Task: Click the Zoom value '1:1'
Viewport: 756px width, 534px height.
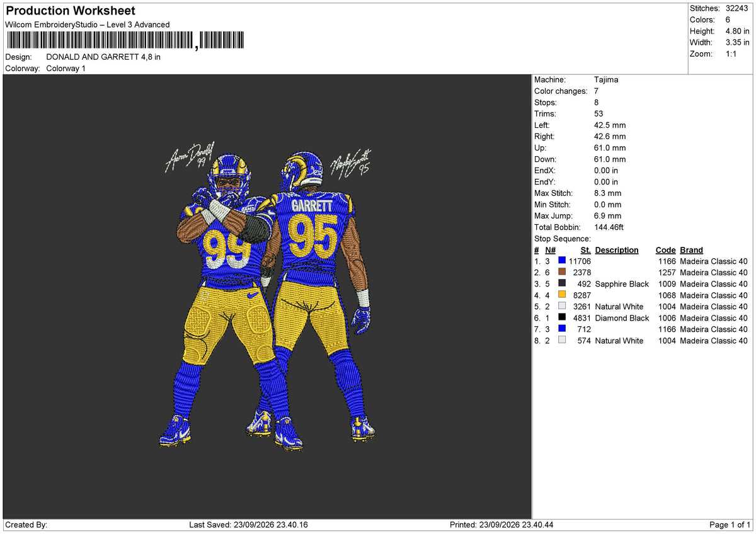Action: tap(732, 54)
